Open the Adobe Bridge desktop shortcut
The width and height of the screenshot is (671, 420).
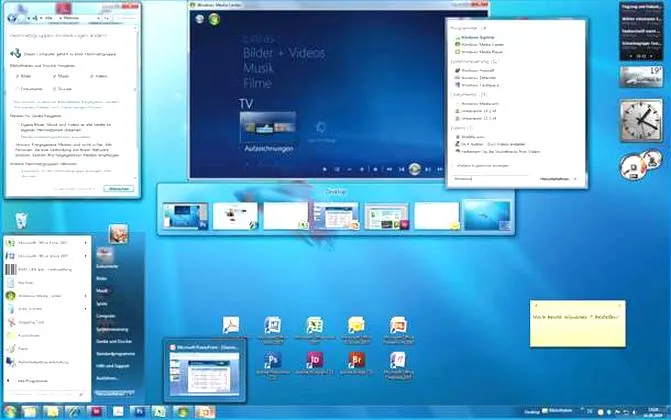tap(356, 362)
